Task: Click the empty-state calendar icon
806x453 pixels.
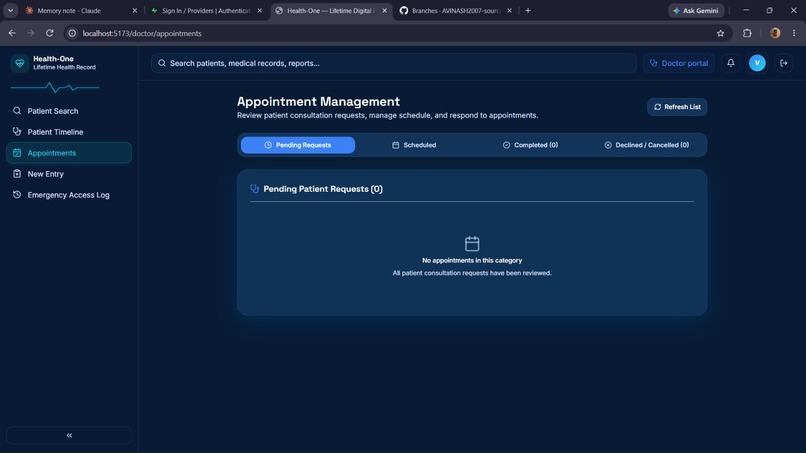Action: [472, 244]
